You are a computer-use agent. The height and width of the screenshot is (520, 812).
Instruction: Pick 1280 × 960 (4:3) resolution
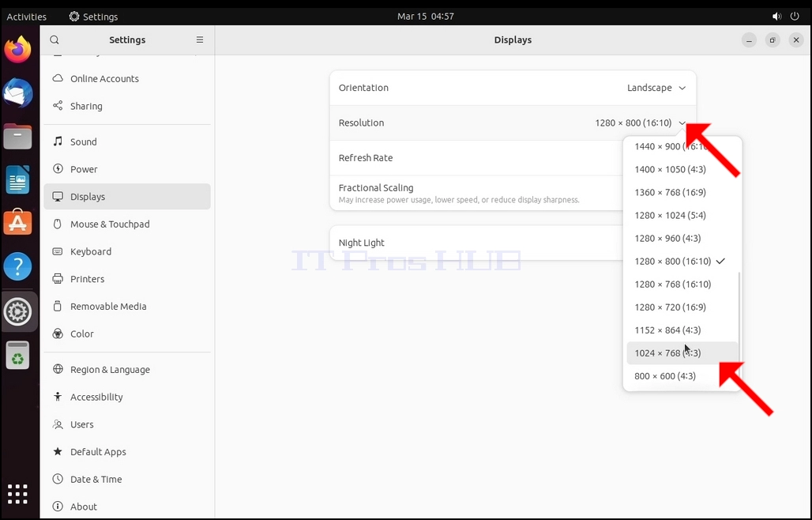(x=682, y=238)
